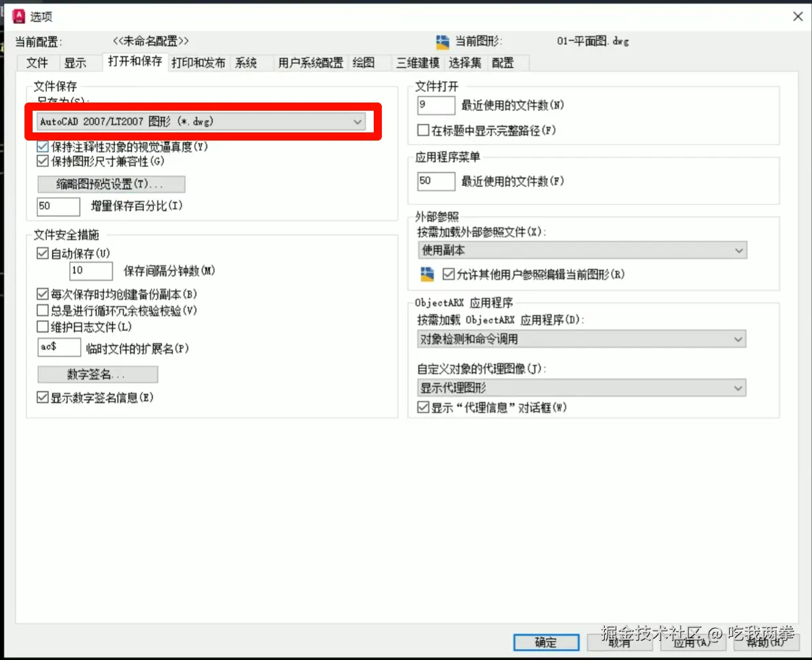Viewport: 812px width, 660px height.
Task: Close the 选项 dialog window
Action: tap(798, 16)
